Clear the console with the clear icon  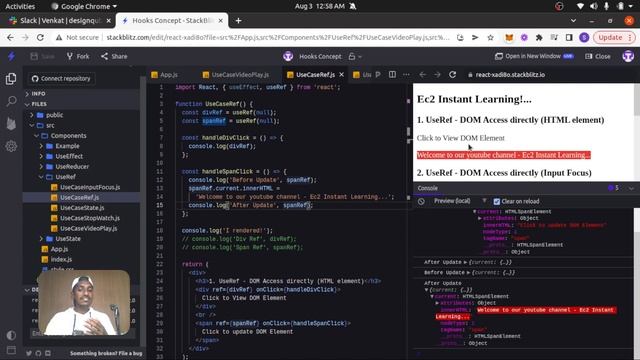tap(421, 201)
